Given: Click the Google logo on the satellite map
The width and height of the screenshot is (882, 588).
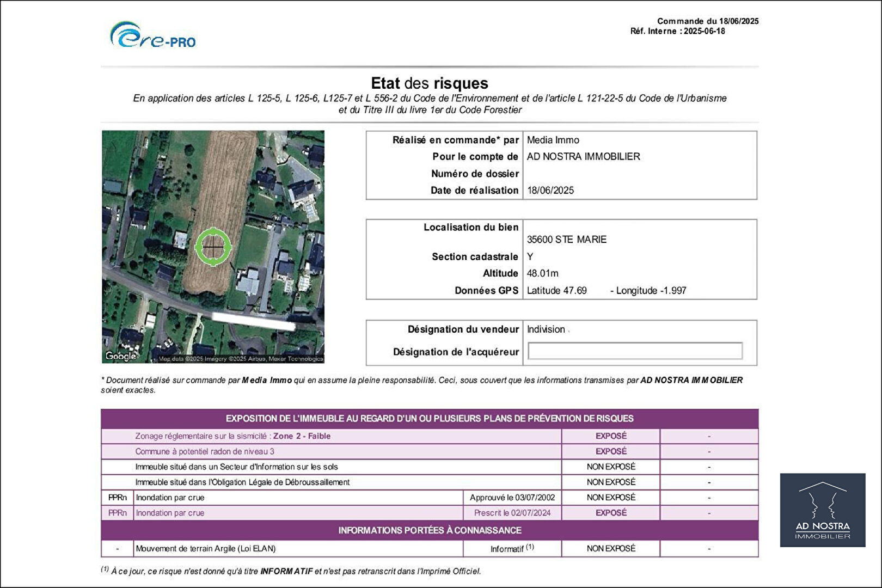Looking at the screenshot, I should click(x=121, y=356).
